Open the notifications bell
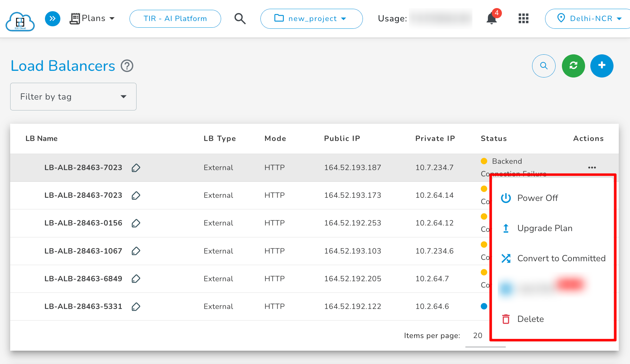This screenshot has width=630, height=364. 491,19
